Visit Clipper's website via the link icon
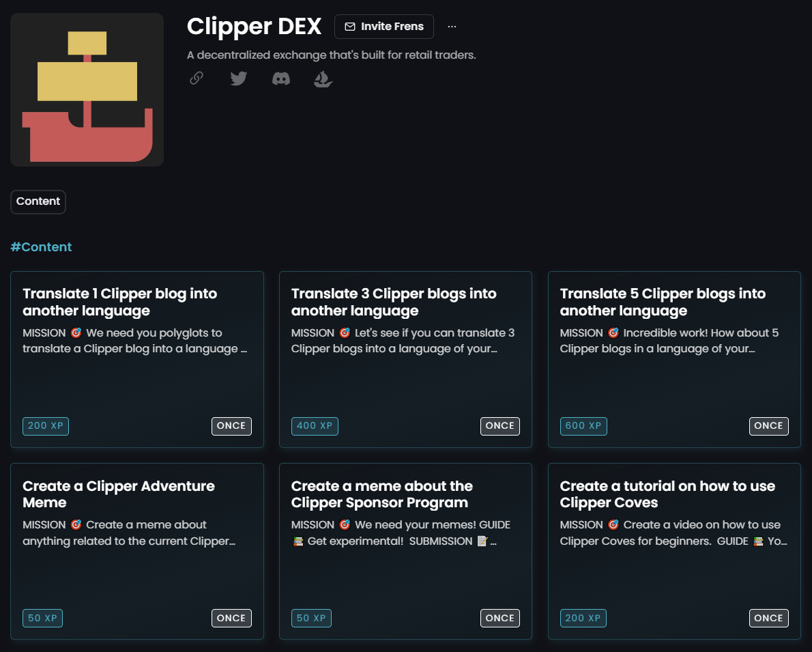This screenshot has height=652, width=812. pos(196,78)
